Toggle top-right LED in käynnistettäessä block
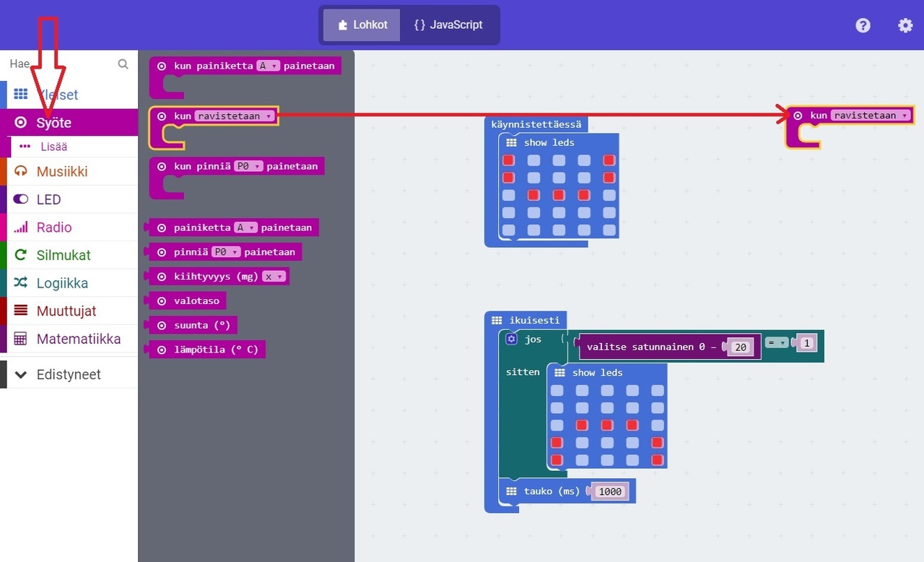The image size is (924, 562). [609, 160]
